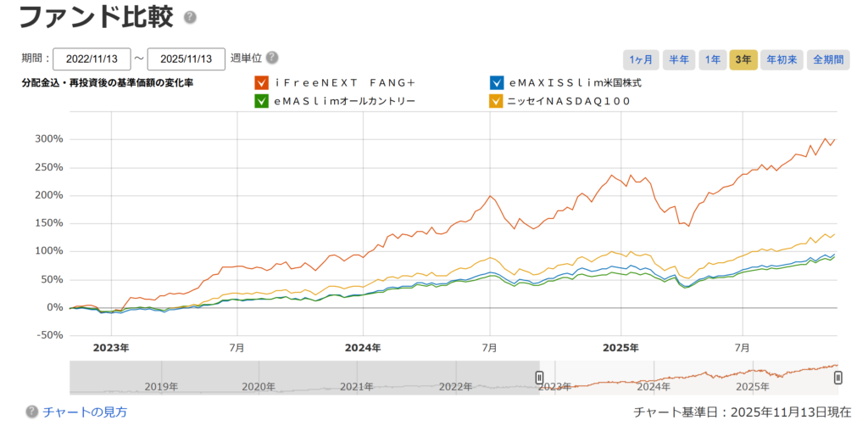The image size is (868, 426).
Task: Click the help icon beside ファンド比較 title
Action: tap(190, 17)
